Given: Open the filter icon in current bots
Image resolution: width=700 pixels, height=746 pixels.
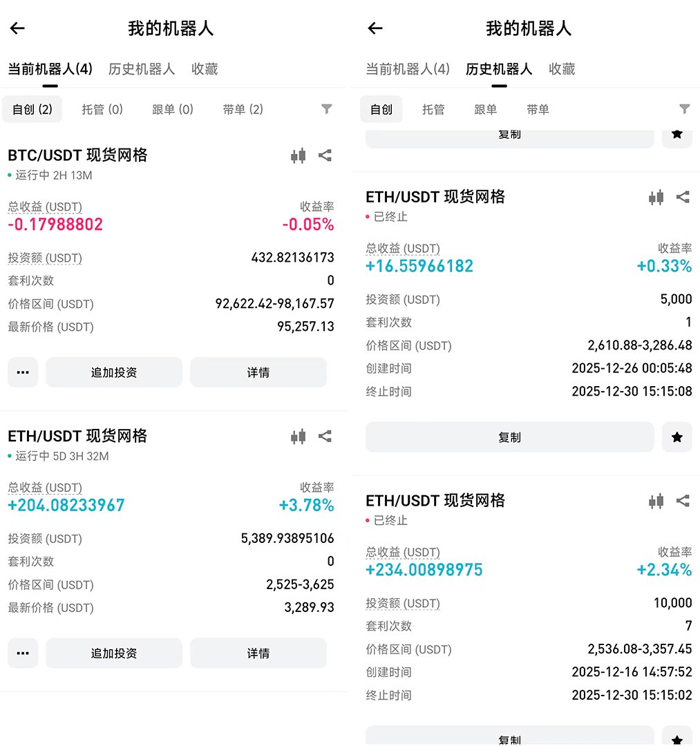Looking at the screenshot, I should (x=327, y=109).
